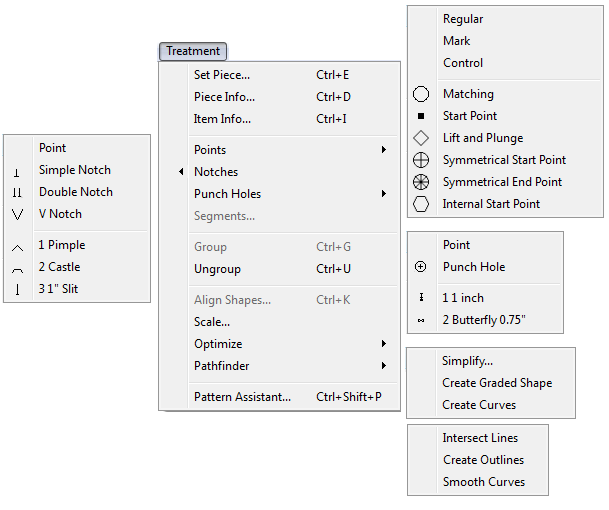This screenshot has height=510, width=609.
Task: Open the Treatment menu
Action: pos(193,51)
